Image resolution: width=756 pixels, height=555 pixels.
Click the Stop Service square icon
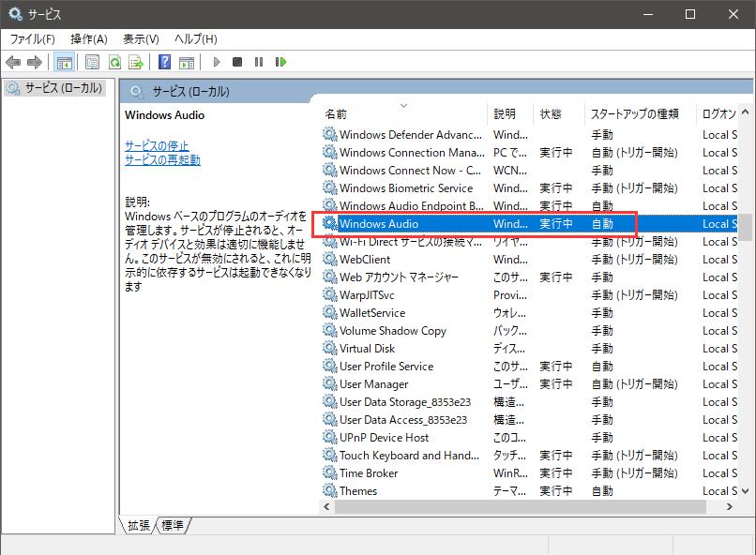click(x=237, y=62)
